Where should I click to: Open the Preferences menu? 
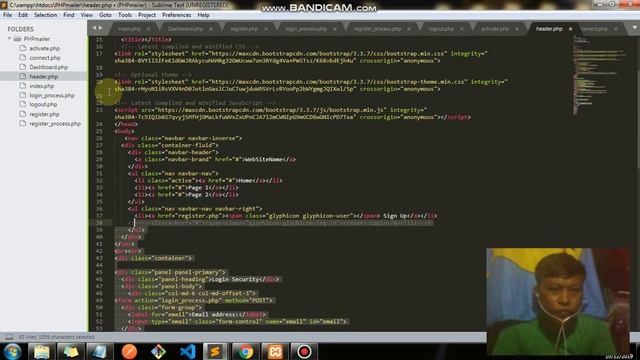click(x=176, y=15)
